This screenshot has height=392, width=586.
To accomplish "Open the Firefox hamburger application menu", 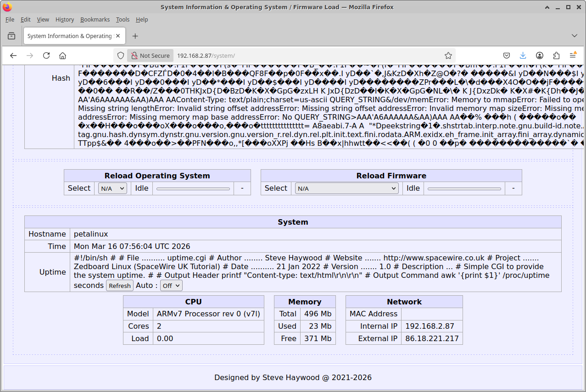I will (573, 55).
